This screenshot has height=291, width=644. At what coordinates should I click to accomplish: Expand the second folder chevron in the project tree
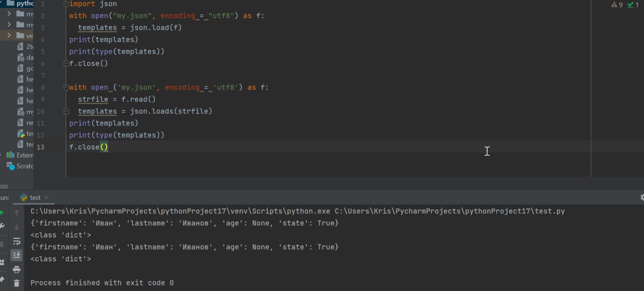click(9, 24)
